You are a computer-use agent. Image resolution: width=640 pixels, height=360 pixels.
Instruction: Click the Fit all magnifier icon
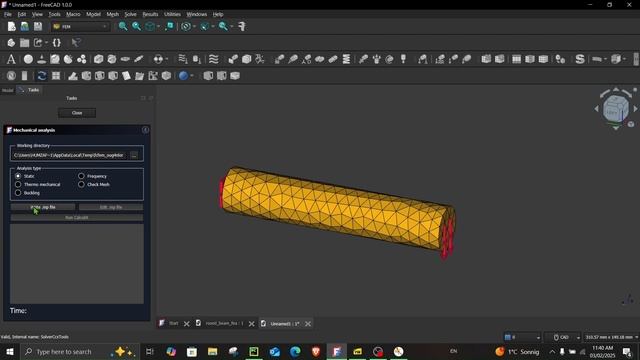(122, 27)
